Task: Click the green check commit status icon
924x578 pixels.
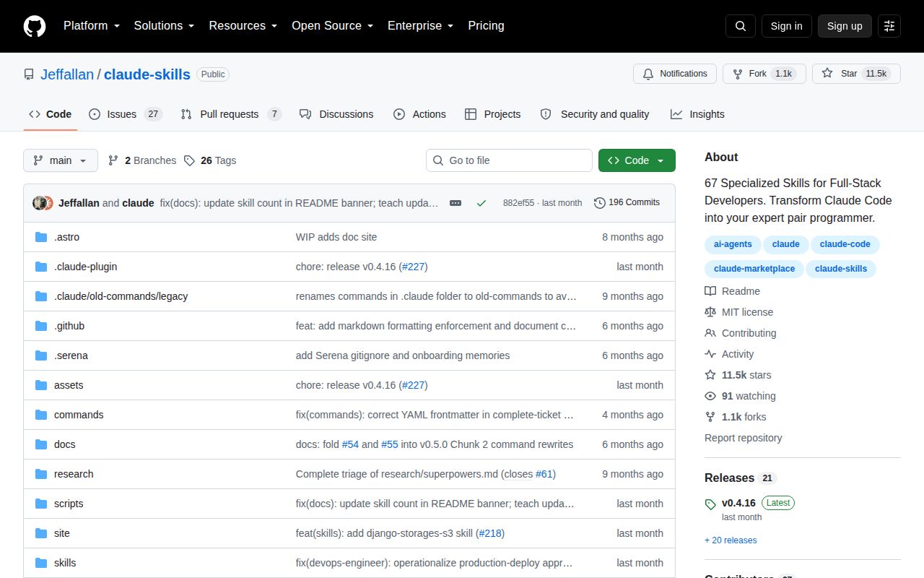Action: point(481,203)
